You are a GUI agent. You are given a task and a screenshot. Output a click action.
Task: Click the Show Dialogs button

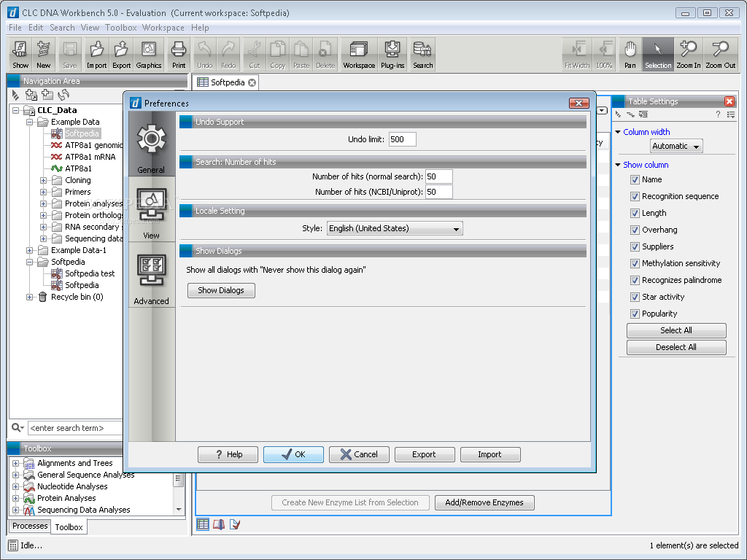[221, 290]
